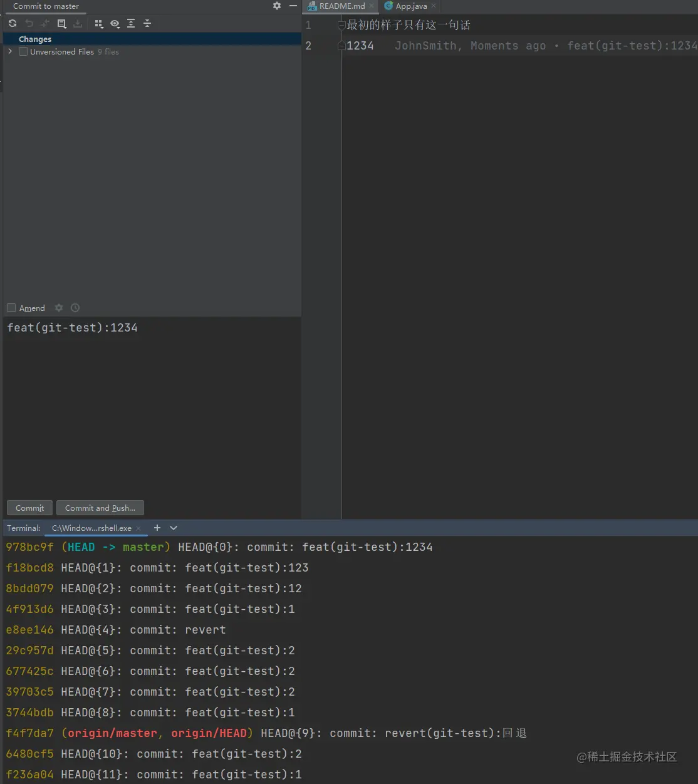Click hash 6480cf5 in terminal

30,754
